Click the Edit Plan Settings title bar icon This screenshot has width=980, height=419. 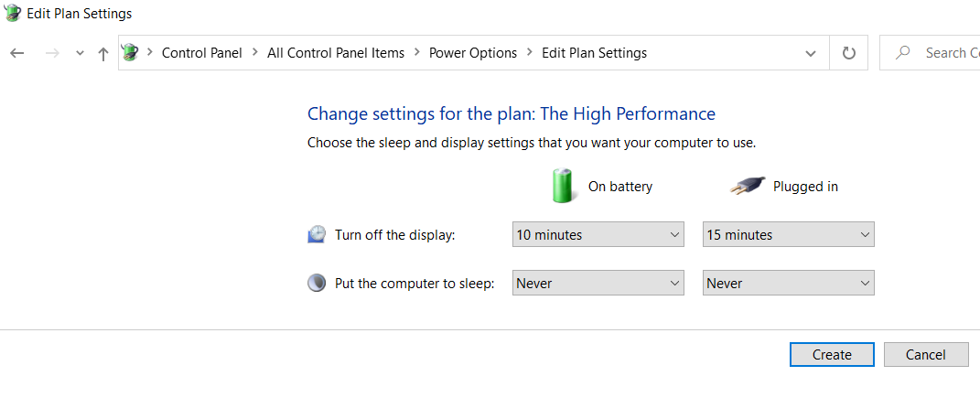pyautogui.click(x=13, y=13)
